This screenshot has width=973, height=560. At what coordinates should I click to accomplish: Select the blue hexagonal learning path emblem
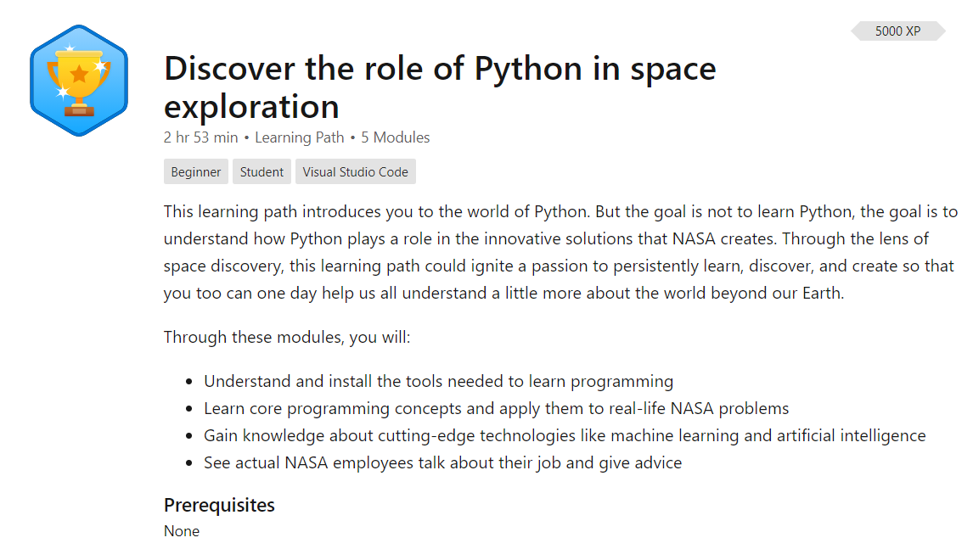click(78, 78)
